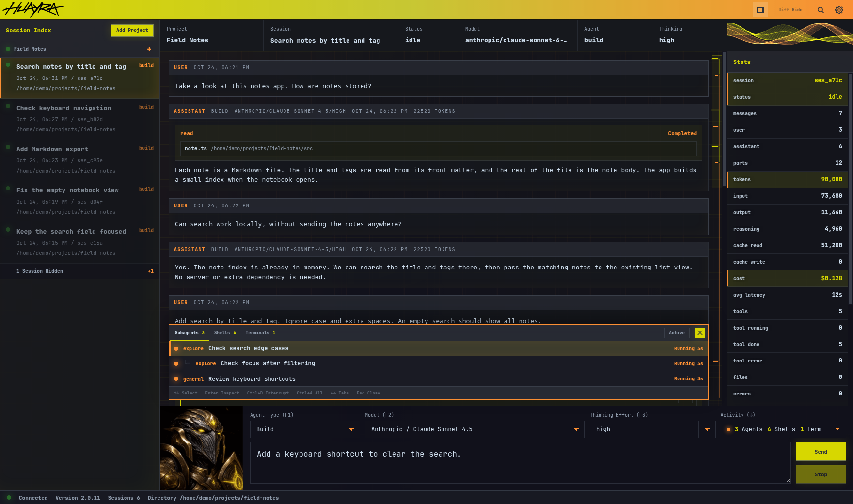Toggle the side panel layout icon
Screen dimensions: 853x504
tap(760, 10)
